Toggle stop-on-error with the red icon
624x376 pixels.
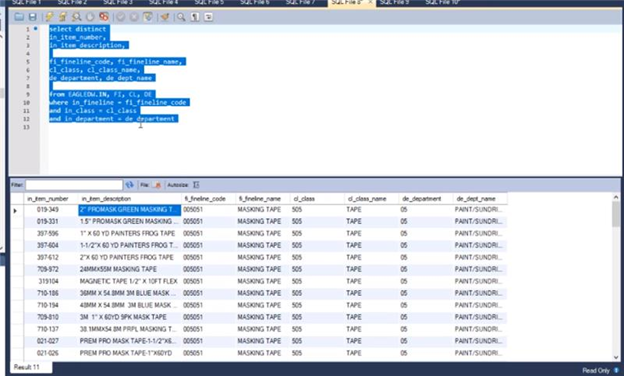tap(104, 17)
